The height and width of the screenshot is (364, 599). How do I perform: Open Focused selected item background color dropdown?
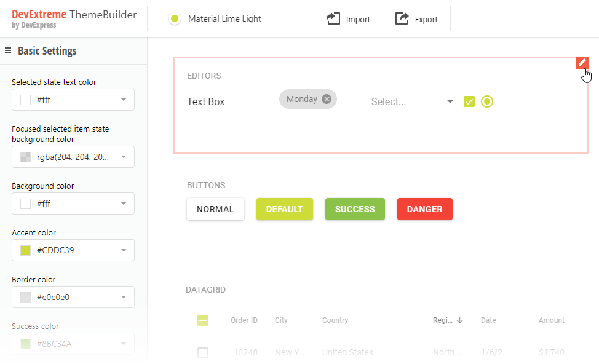tap(124, 157)
